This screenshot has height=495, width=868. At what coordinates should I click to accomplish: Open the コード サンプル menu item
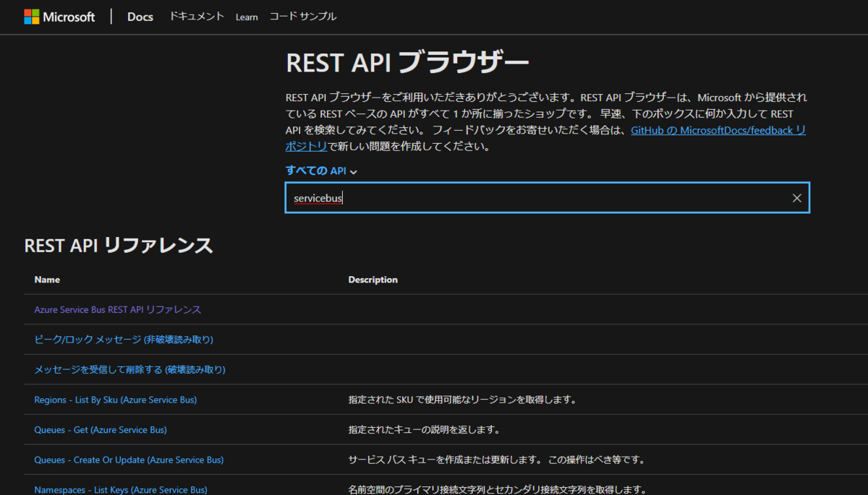pyautogui.click(x=303, y=17)
